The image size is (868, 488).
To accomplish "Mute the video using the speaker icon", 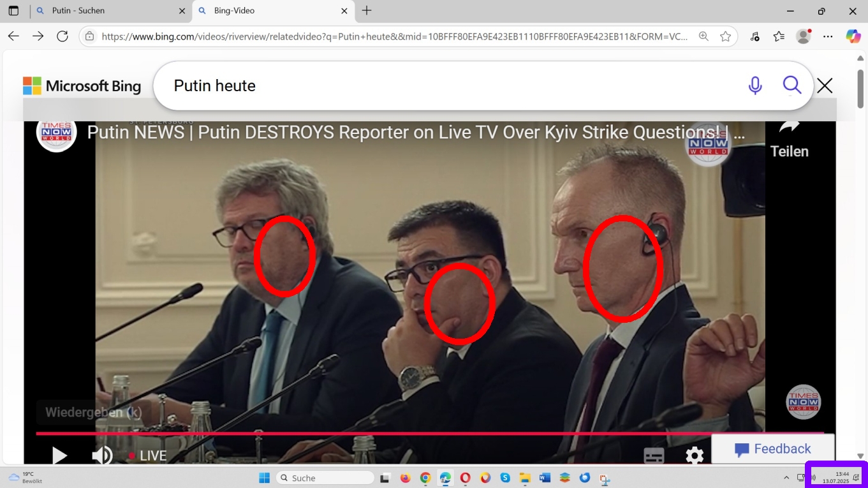I will 101,455.
